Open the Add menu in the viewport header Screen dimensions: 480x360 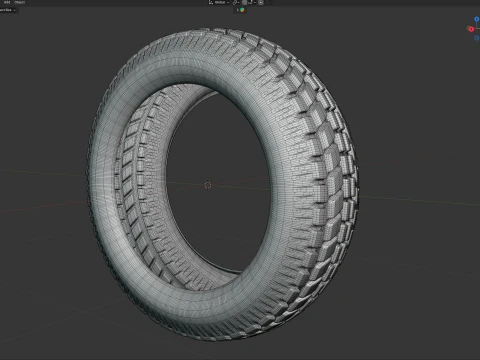7,2
